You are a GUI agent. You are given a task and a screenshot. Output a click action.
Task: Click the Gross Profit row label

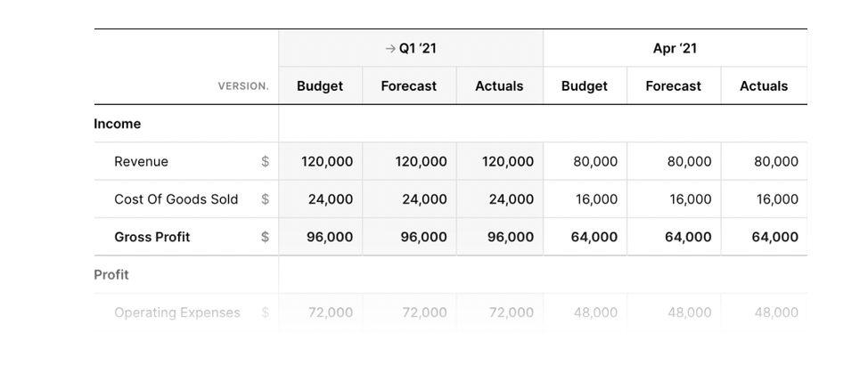pos(152,237)
